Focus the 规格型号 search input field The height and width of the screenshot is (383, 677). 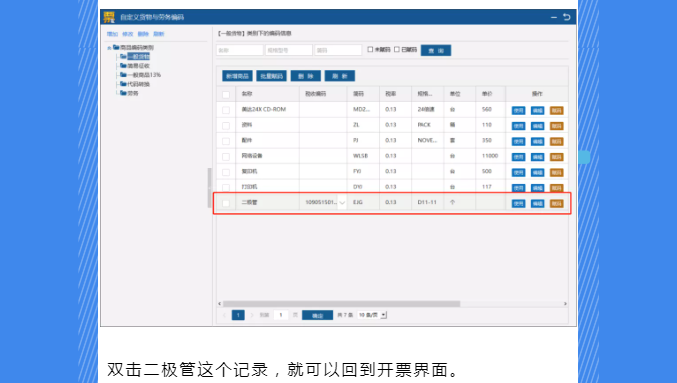tap(289, 50)
